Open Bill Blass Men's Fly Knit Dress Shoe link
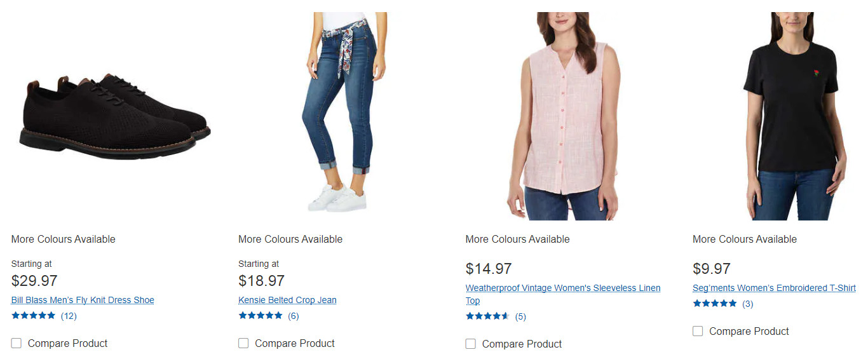Screen dimensions: 868x359 point(83,300)
